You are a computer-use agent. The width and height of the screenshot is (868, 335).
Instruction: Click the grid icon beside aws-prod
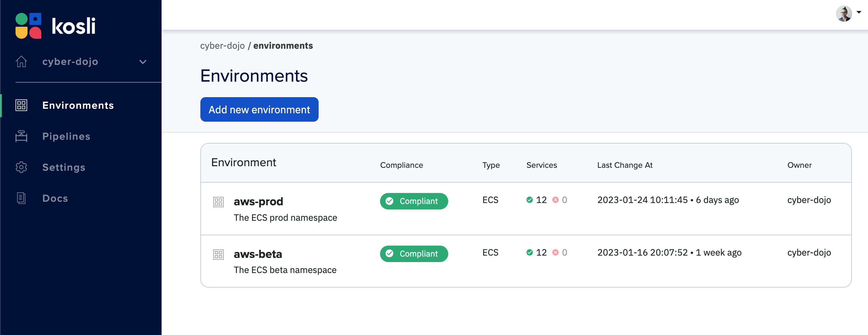[x=218, y=202]
